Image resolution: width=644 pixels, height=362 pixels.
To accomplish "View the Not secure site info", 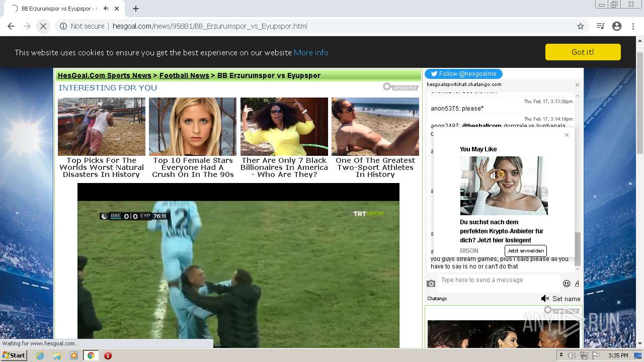I will coord(82,26).
